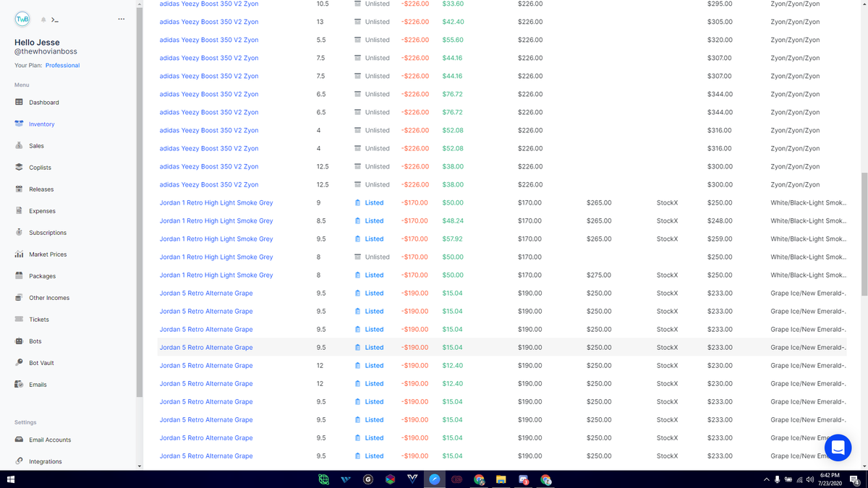Open the Unlisted Light Smoke Grey size 8 link
Screen dimensions: 868x488
click(x=216, y=257)
